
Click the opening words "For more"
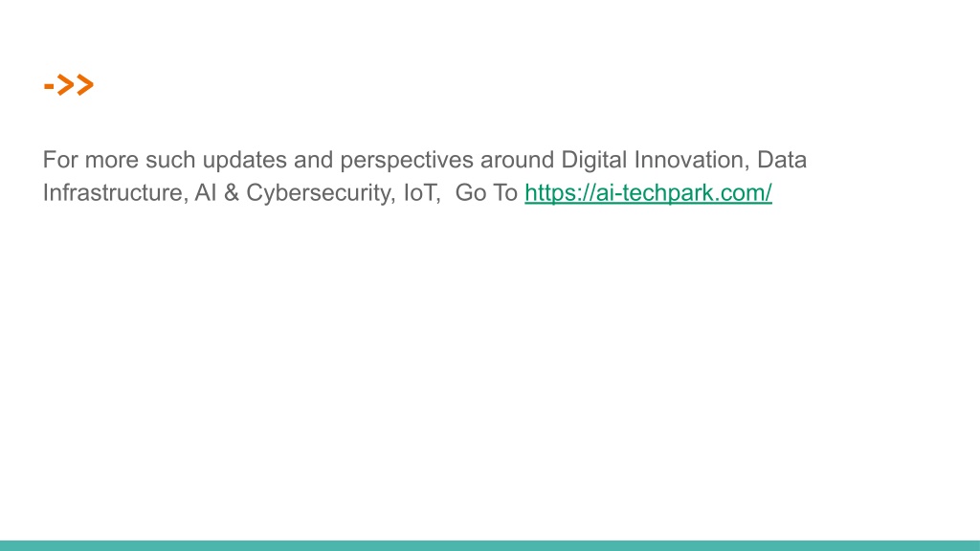pyautogui.click(x=91, y=160)
